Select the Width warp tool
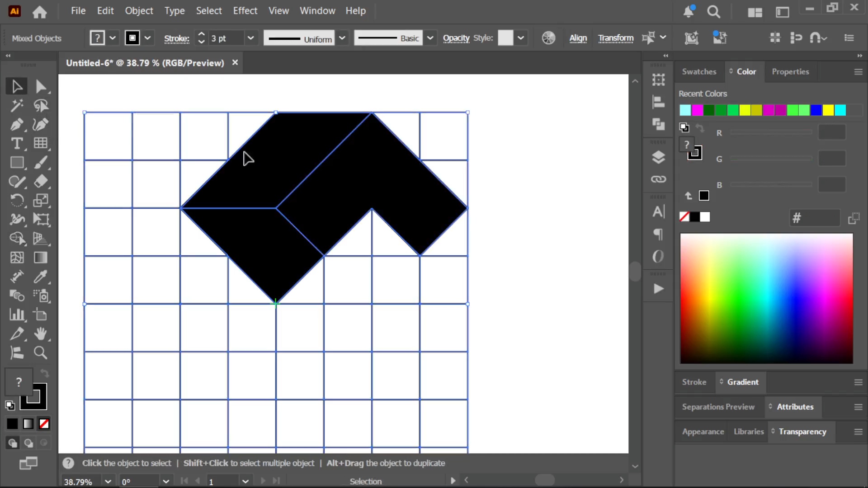 pyautogui.click(x=17, y=220)
